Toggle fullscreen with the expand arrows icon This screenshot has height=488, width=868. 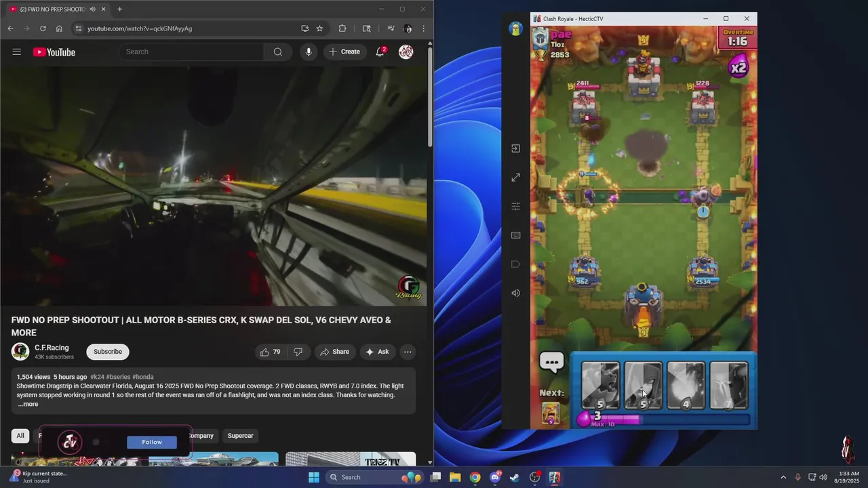click(515, 177)
